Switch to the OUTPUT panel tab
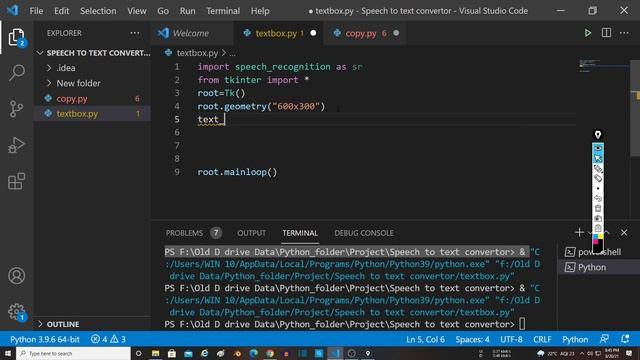 pos(251,233)
